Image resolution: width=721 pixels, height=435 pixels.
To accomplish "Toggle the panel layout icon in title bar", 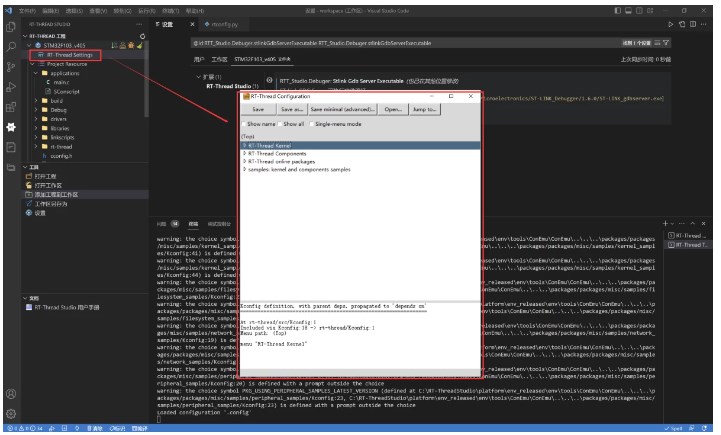I will click(628, 11).
